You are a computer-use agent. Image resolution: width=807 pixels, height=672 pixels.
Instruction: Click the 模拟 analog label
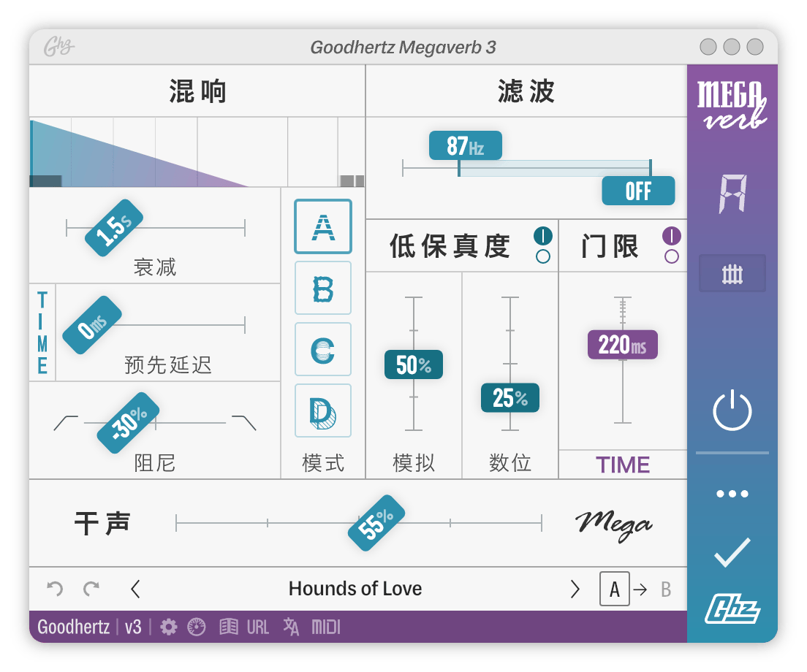pos(413,463)
